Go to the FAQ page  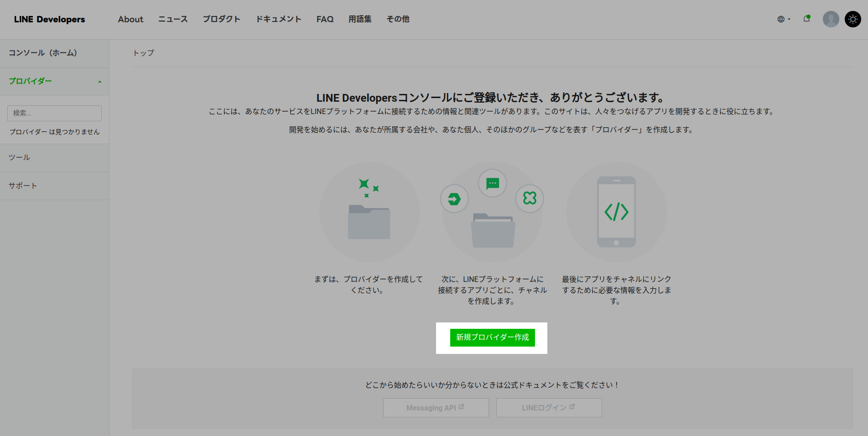point(325,19)
